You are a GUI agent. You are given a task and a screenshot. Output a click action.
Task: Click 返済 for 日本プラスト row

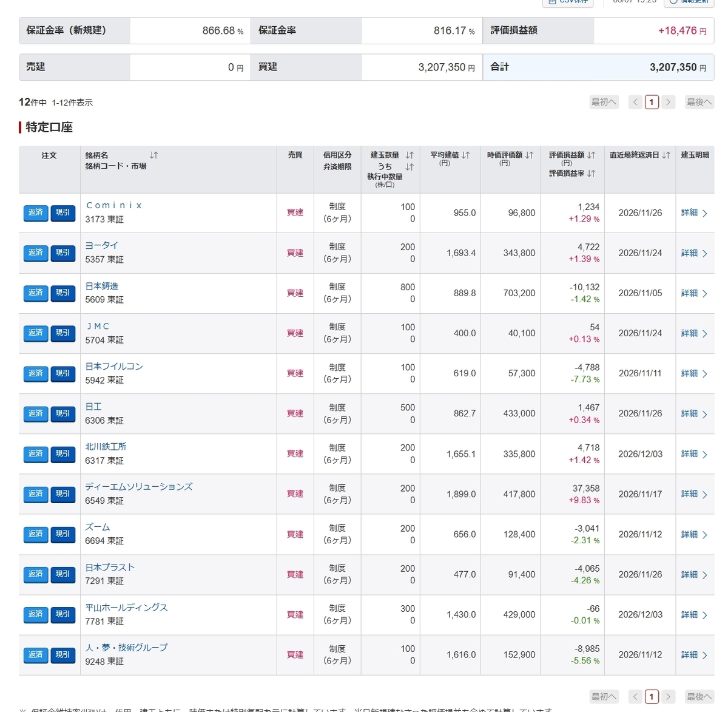tap(36, 574)
